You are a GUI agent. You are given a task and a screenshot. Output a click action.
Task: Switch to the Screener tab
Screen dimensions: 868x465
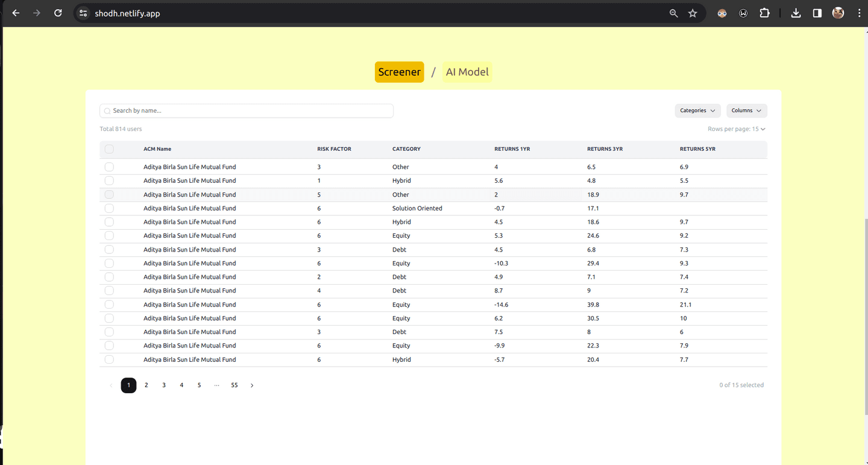[399, 72]
